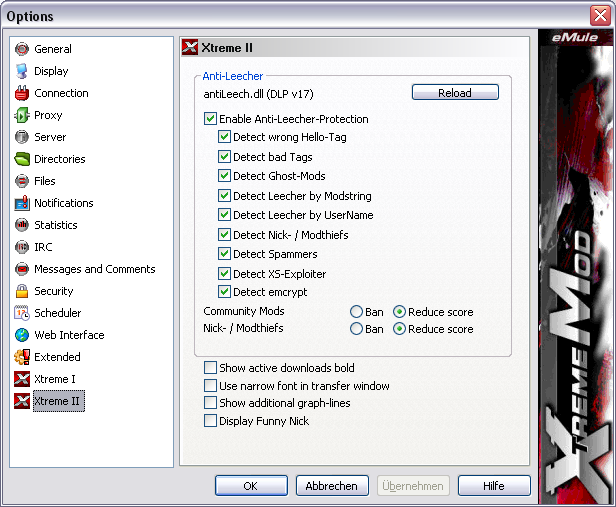Click the Extended gear icon

pos(22,357)
